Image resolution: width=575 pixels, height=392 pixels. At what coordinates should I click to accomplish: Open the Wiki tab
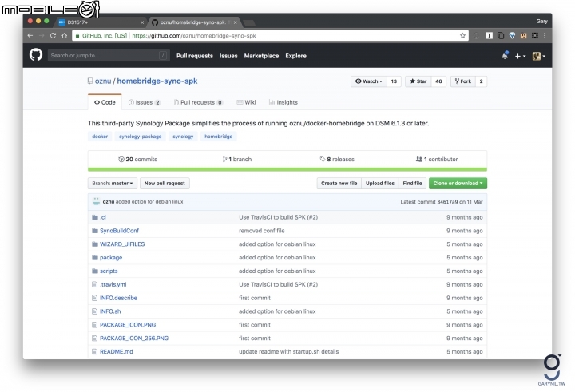click(x=246, y=102)
